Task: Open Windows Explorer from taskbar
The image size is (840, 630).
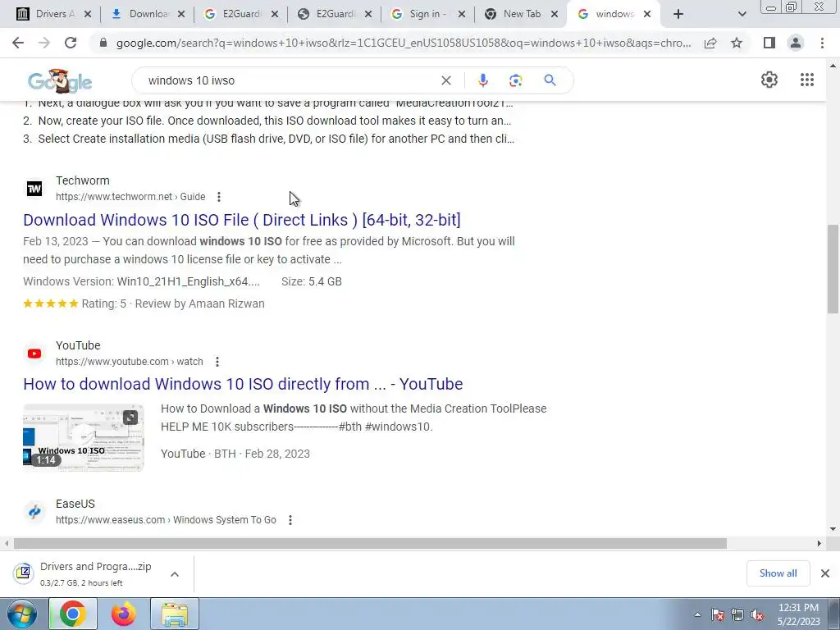Action: click(x=175, y=614)
